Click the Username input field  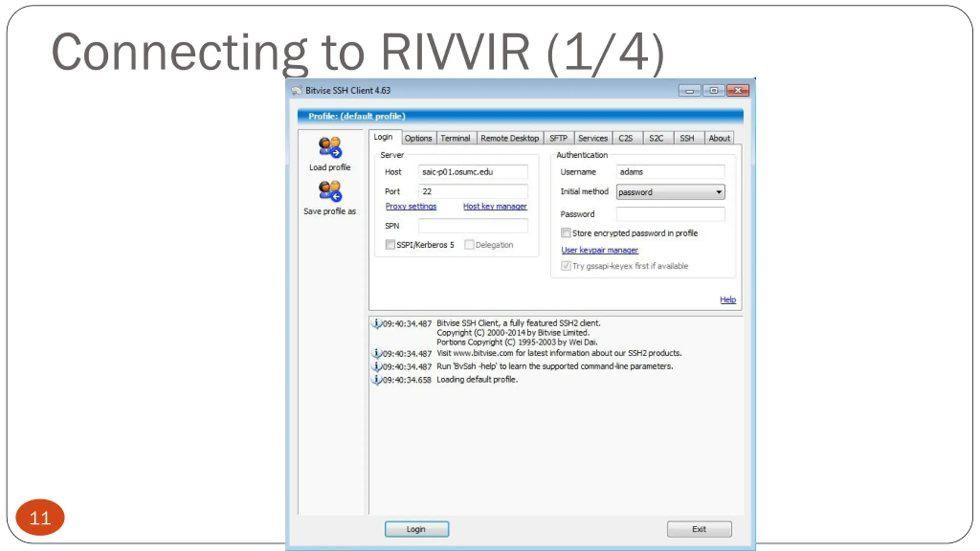(x=670, y=172)
